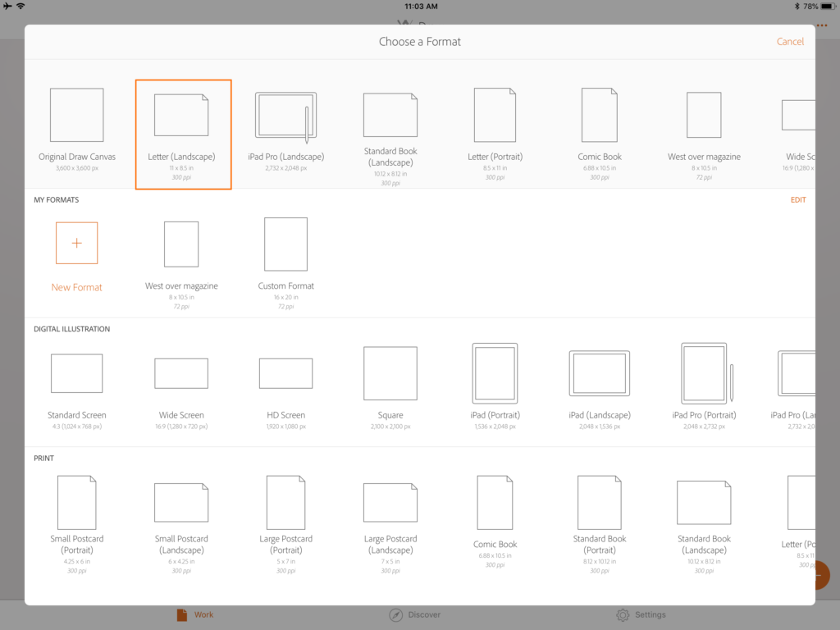Cancel the Choose a Format dialog
Image resolution: width=840 pixels, height=630 pixels.
(790, 42)
